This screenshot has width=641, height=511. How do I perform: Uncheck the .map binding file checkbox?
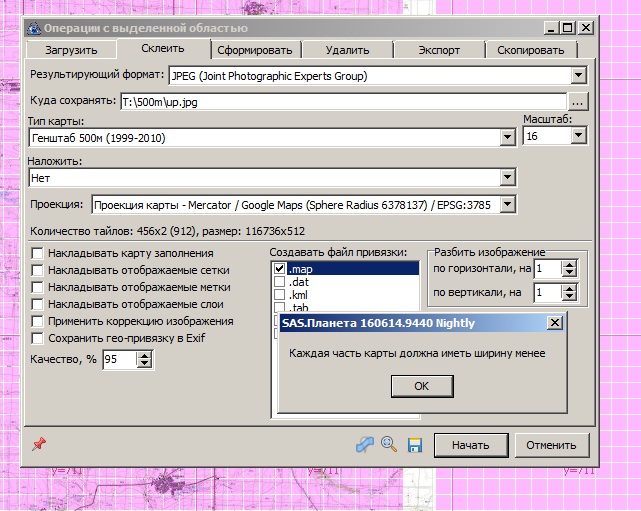(x=280, y=268)
